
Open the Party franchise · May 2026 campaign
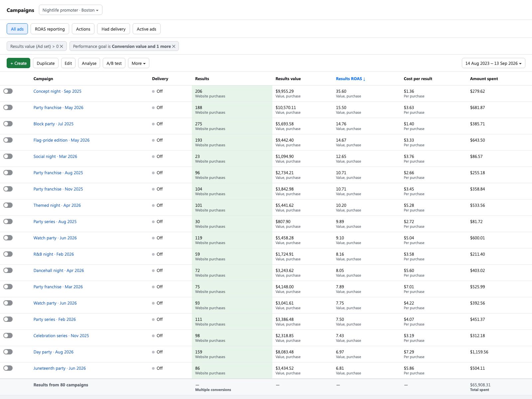58,107
